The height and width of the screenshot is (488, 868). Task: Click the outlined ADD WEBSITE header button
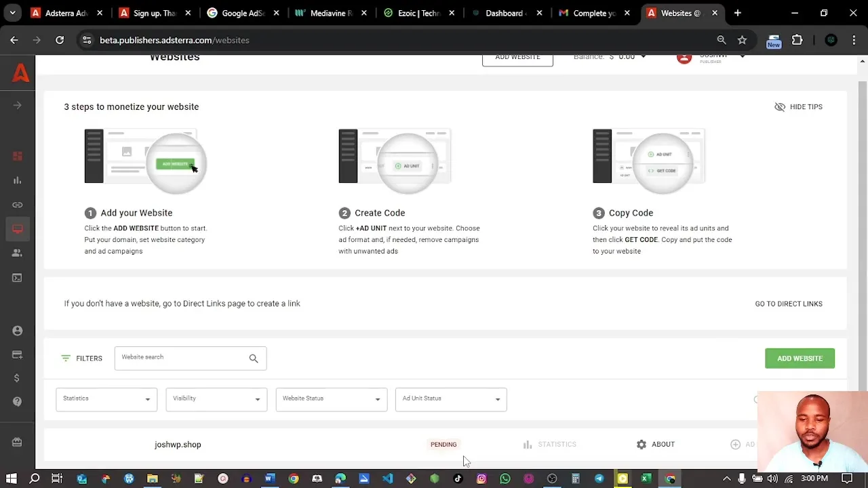[517, 59]
